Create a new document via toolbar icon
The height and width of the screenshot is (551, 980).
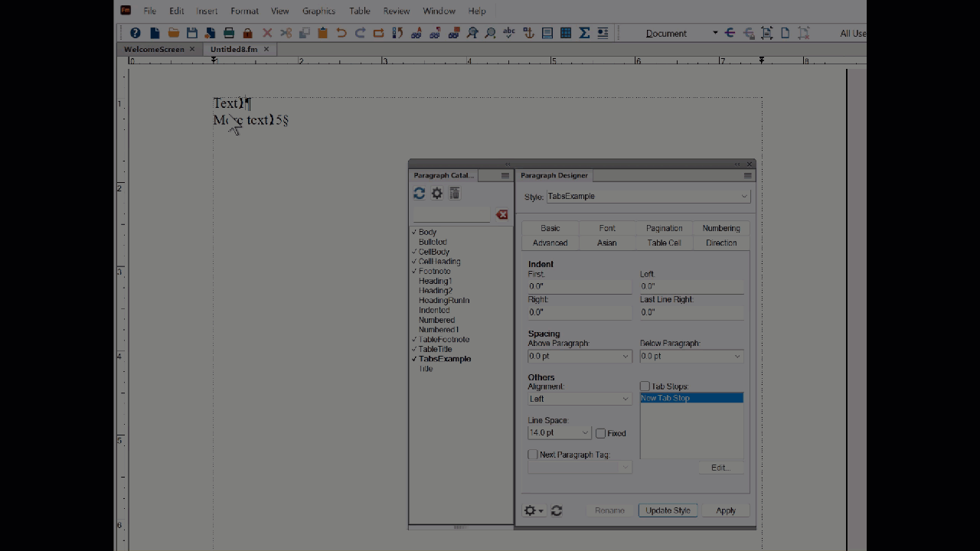[155, 33]
